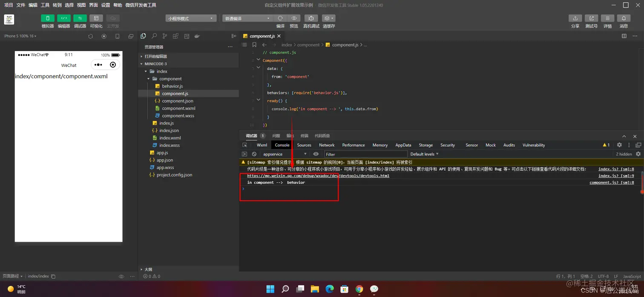
Task: Open the Default levels dropdown
Action: [424, 154]
